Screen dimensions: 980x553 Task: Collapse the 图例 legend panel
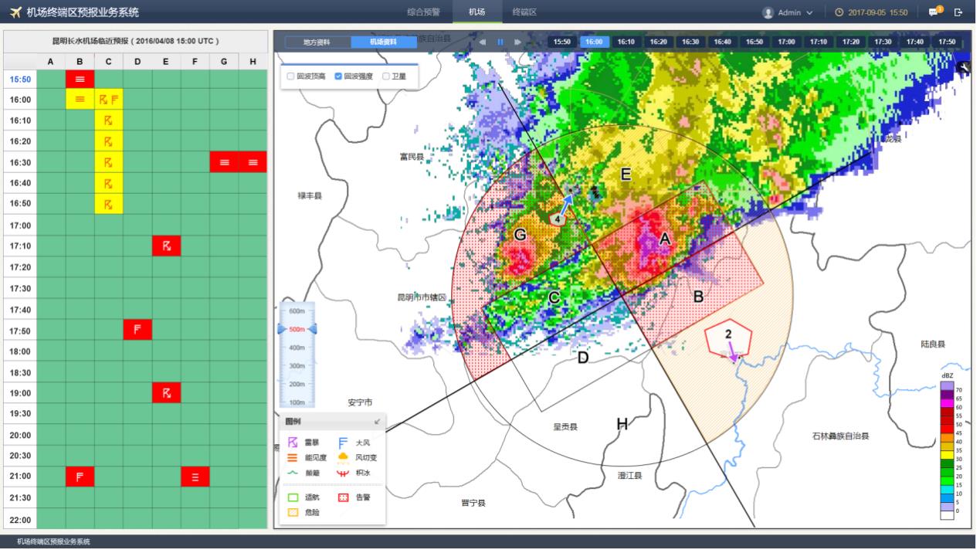tap(377, 422)
